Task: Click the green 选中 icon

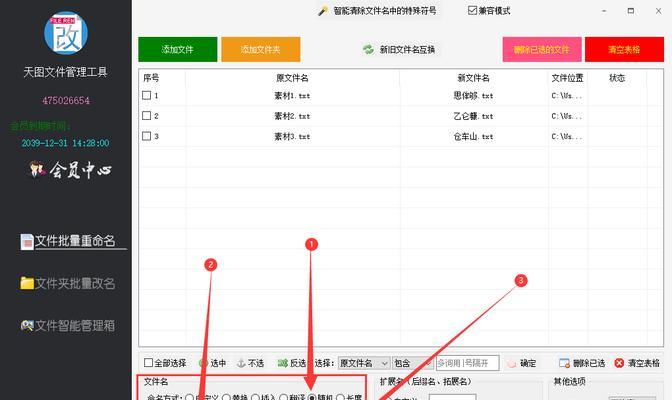Action: (204, 363)
